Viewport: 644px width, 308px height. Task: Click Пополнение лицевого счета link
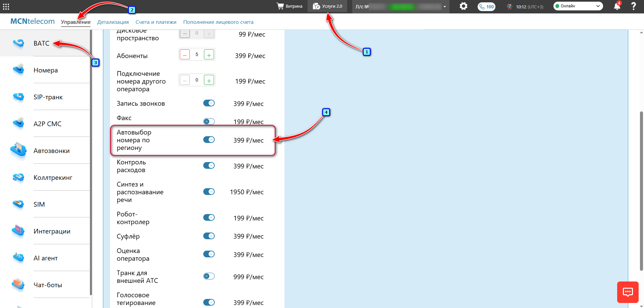click(x=218, y=22)
